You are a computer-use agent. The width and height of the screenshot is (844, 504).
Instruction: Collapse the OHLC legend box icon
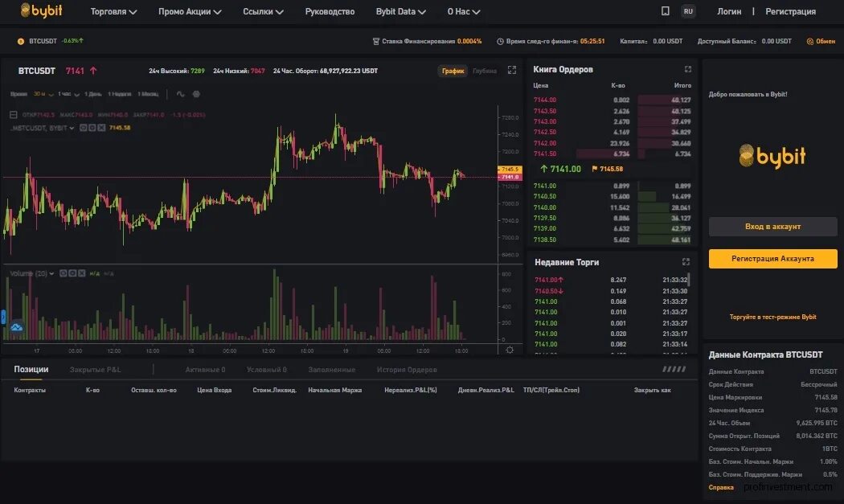[14, 115]
